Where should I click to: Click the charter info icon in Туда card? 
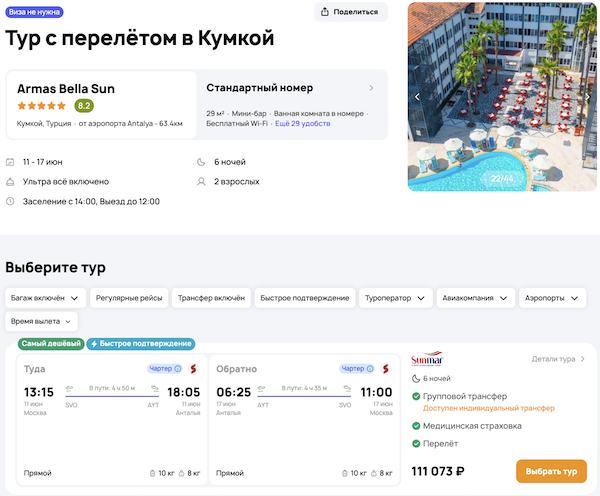177,368
